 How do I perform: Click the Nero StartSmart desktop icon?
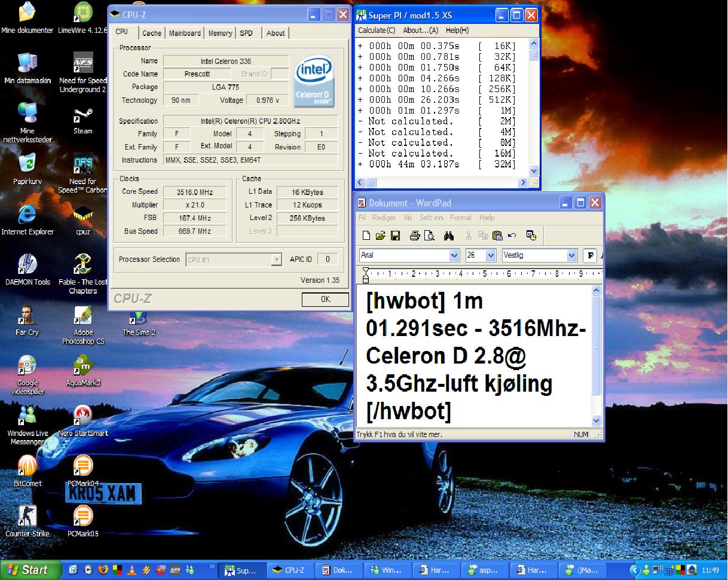pyautogui.click(x=82, y=420)
